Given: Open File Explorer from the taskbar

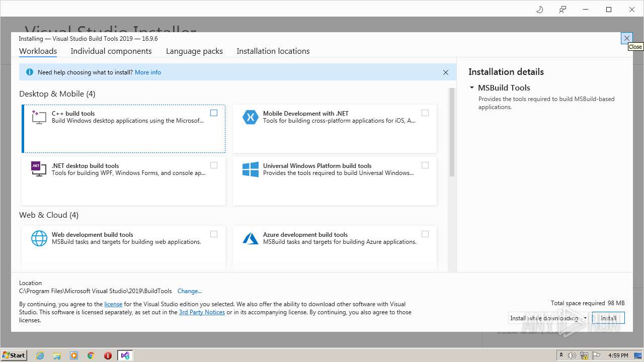Looking at the screenshot, I should coord(57,355).
